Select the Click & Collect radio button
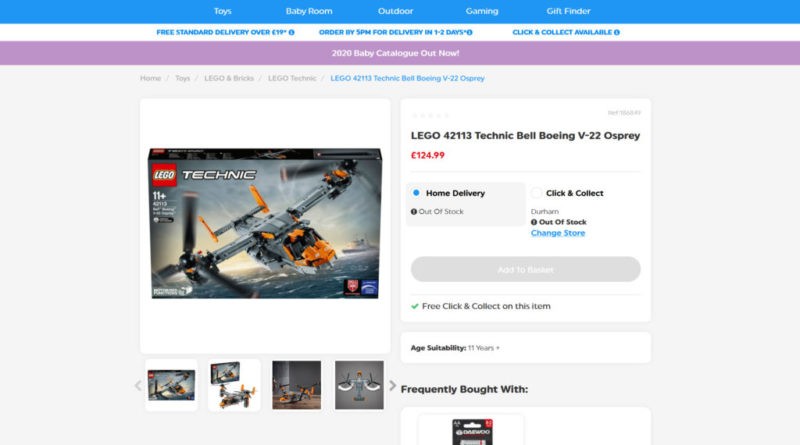The height and width of the screenshot is (445, 800). 536,193
